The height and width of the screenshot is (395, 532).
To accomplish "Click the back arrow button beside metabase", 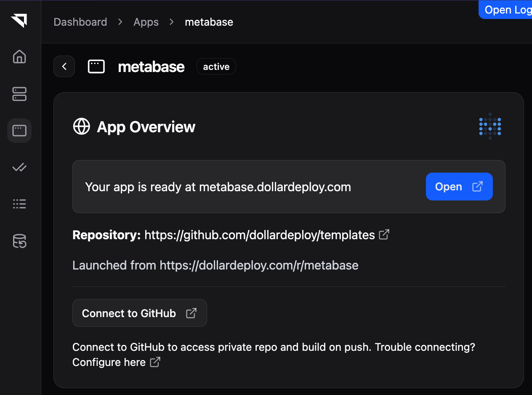I will coord(64,67).
